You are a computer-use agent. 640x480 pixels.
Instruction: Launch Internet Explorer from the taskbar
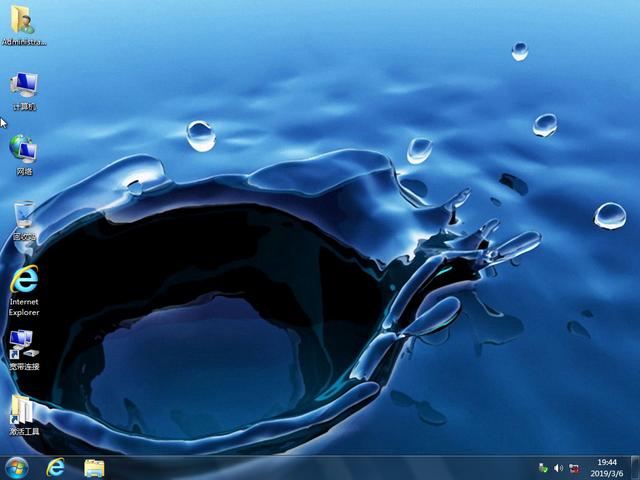tap(55, 468)
